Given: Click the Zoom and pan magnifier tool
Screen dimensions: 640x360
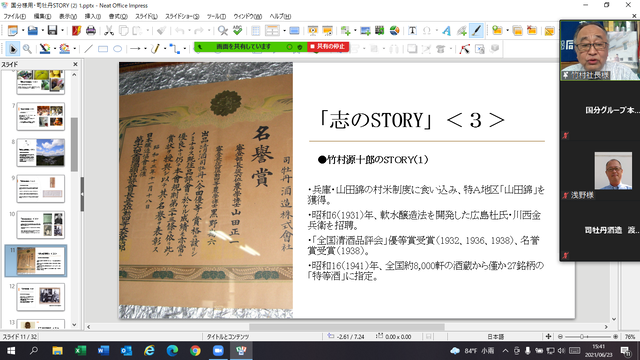Looking at the screenshot, I should click(x=27, y=49).
